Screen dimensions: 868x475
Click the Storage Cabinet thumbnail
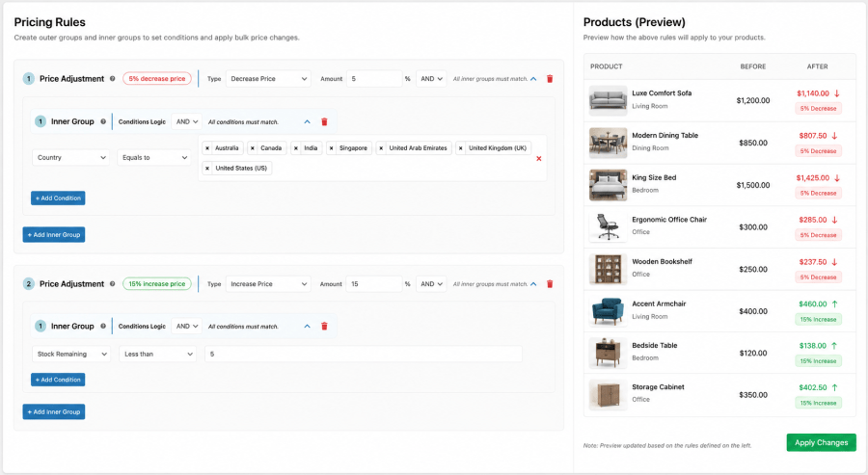pos(608,395)
